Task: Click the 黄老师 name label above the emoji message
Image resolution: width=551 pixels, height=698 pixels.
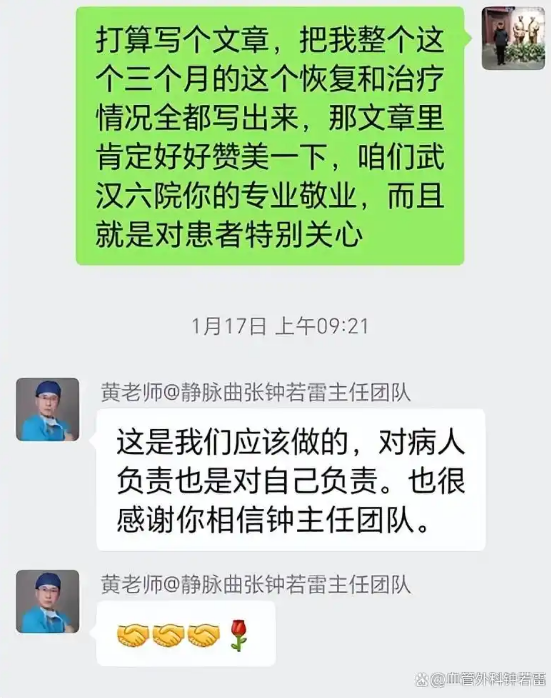Action: (255, 585)
